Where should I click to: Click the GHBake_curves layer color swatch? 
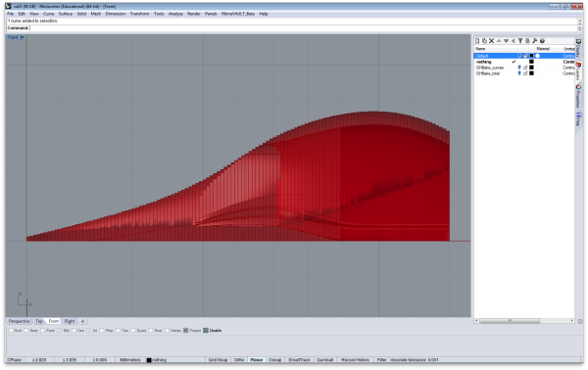pos(531,68)
